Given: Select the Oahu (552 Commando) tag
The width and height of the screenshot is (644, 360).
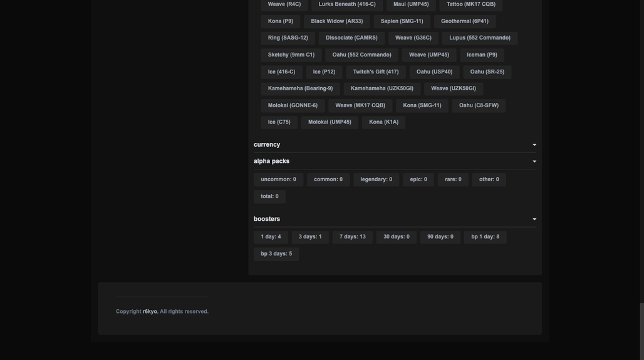Looking at the screenshot, I should (362, 55).
